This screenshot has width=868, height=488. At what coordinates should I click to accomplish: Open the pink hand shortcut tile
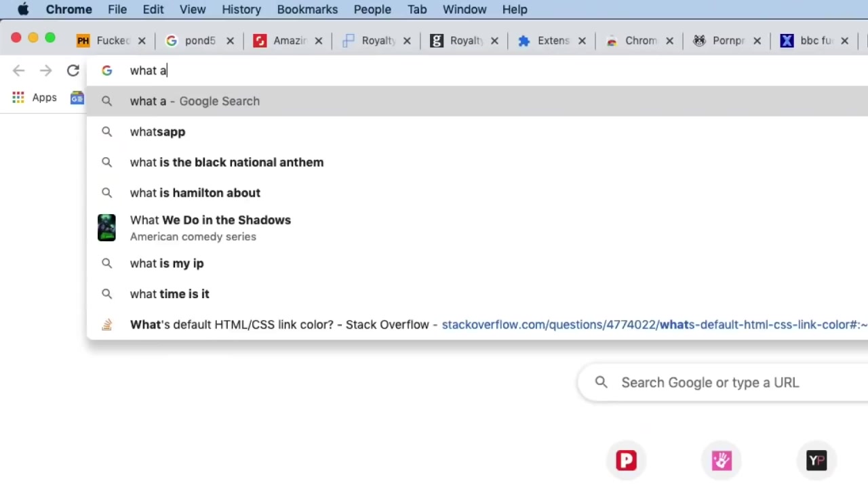click(x=722, y=460)
